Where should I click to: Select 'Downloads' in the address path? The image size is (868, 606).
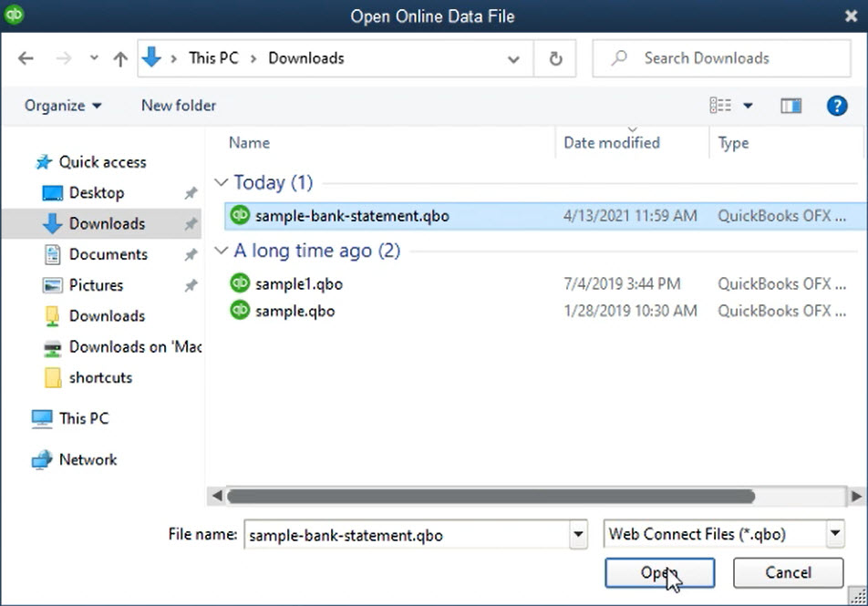(x=306, y=58)
